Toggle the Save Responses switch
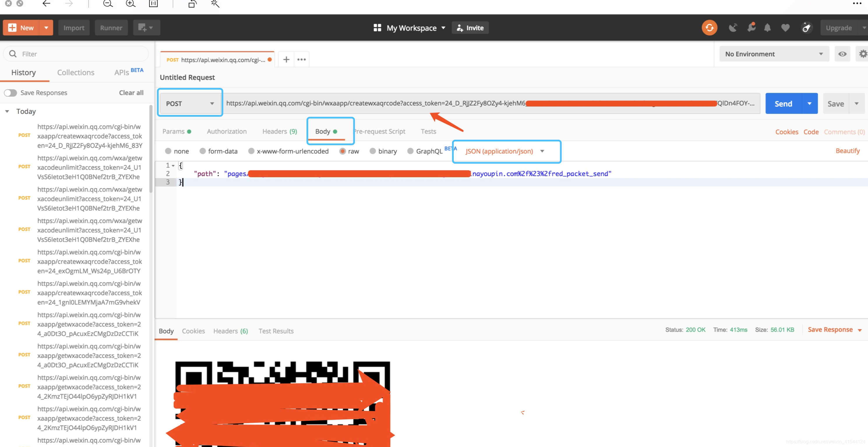The image size is (868, 447). tap(10, 93)
